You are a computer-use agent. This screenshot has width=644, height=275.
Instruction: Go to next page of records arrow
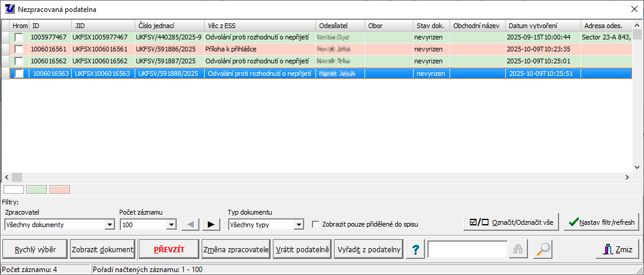[210, 225]
